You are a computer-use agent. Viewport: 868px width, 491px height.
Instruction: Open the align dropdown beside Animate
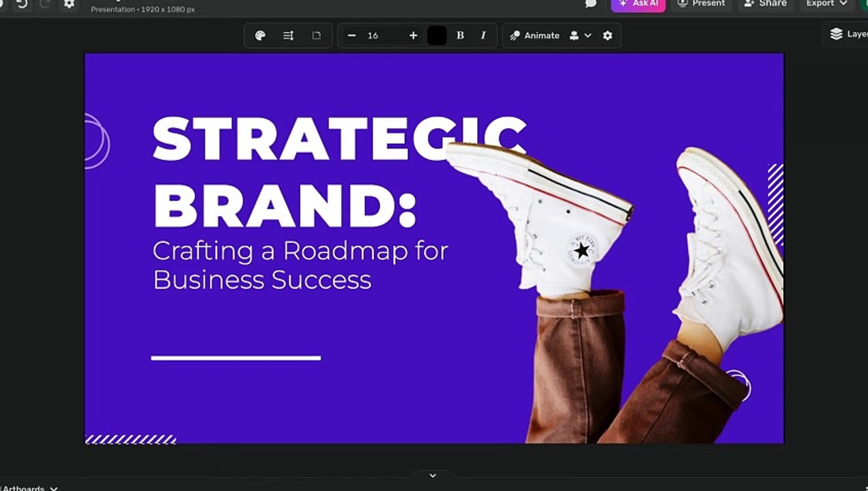(x=580, y=35)
